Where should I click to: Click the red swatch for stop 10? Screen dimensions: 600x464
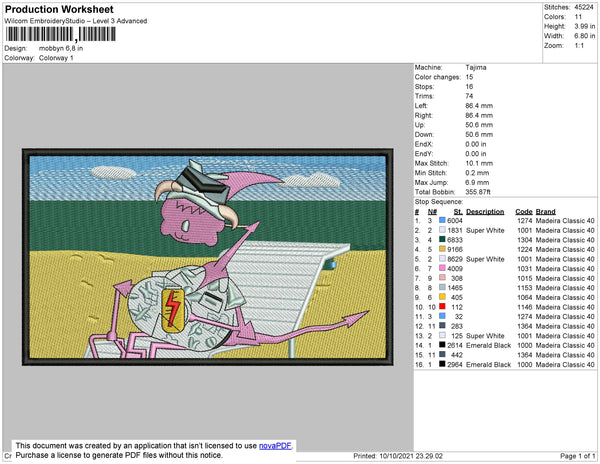[x=442, y=306]
